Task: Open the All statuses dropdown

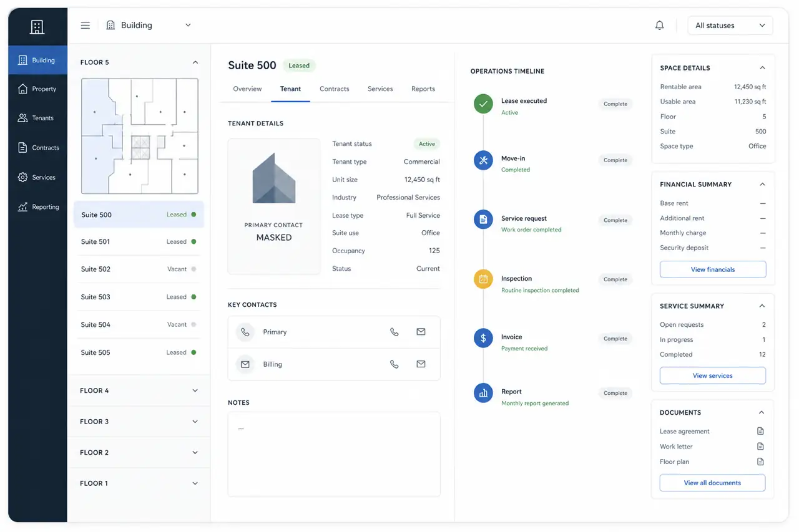Action: point(730,26)
